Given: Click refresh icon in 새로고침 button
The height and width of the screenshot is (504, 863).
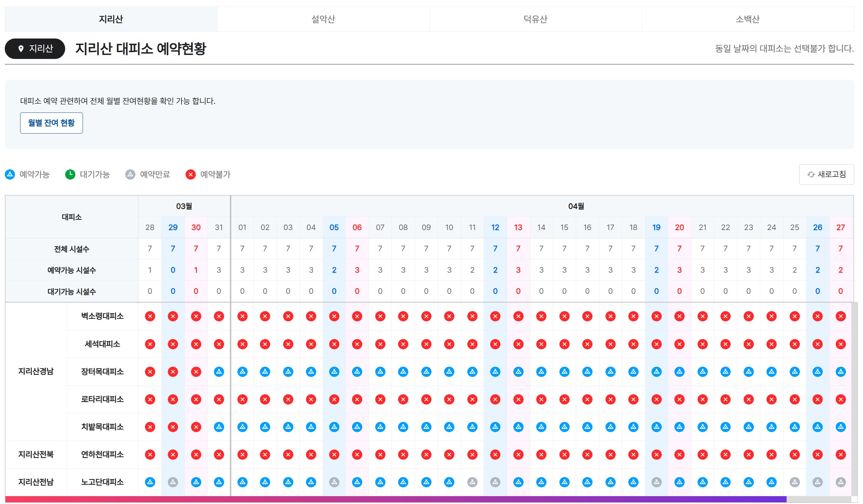Looking at the screenshot, I should coord(811,175).
